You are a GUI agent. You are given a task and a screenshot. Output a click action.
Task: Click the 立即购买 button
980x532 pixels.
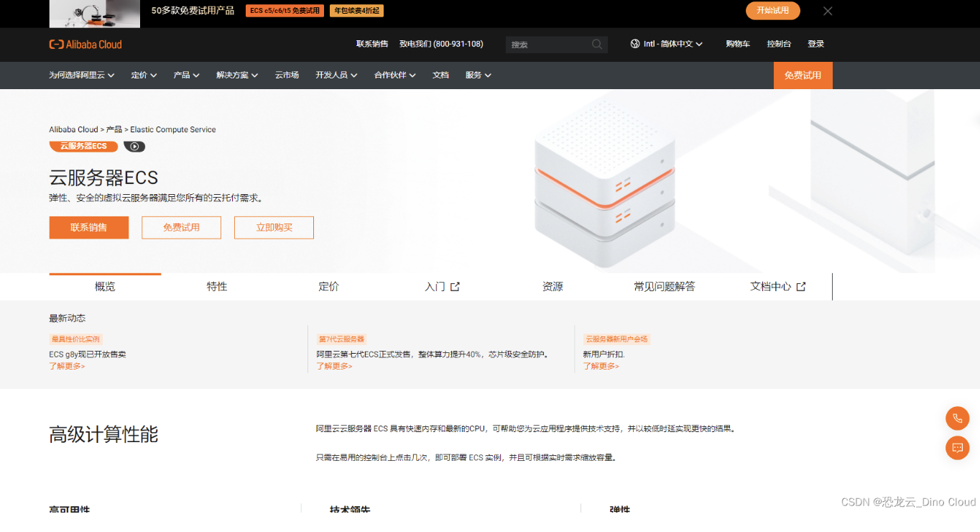click(274, 227)
